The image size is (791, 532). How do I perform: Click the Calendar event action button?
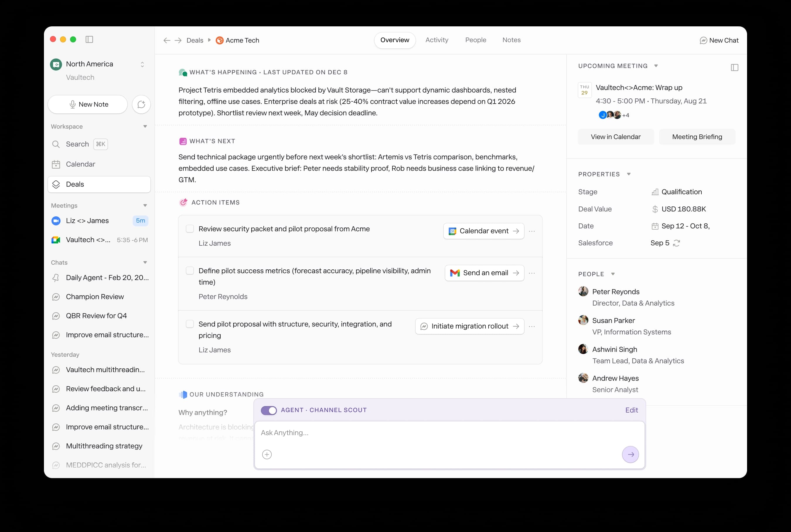[484, 231]
